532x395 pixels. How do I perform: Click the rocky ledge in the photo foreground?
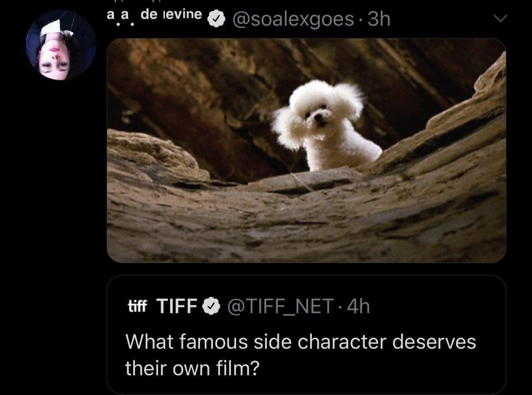coord(306,223)
